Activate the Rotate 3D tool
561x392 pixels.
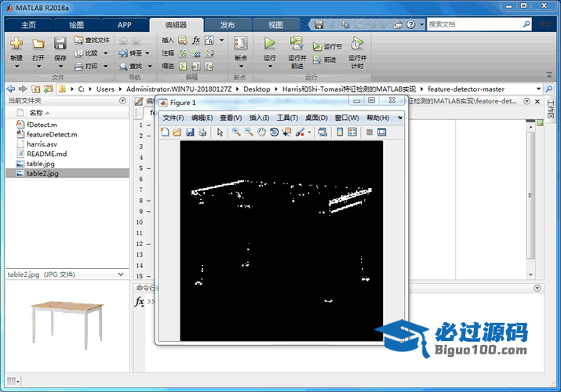point(274,132)
